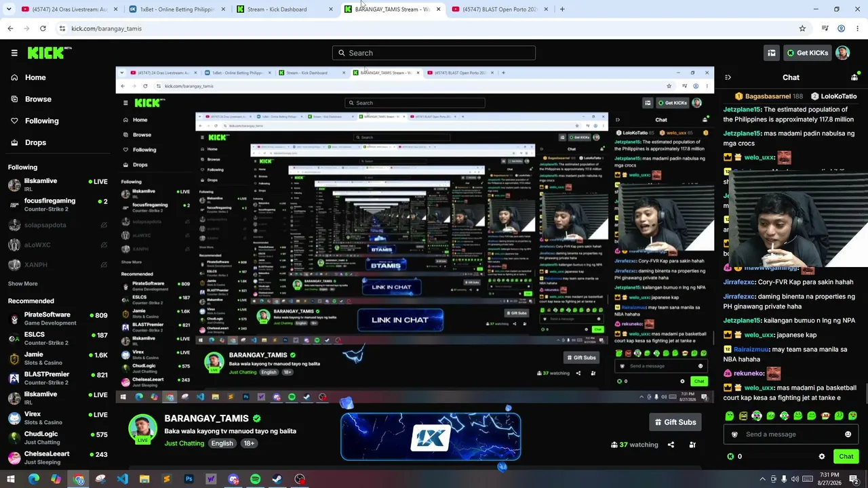Open the inbox icon beside Get KICKs
The image size is (868, 488).
point(772,53)
